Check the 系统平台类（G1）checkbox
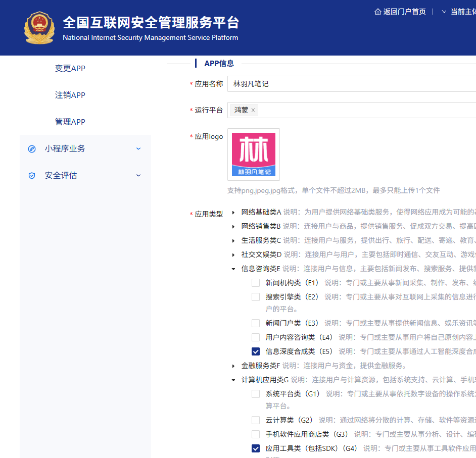The image size is (476, 458). coord(256,394)
